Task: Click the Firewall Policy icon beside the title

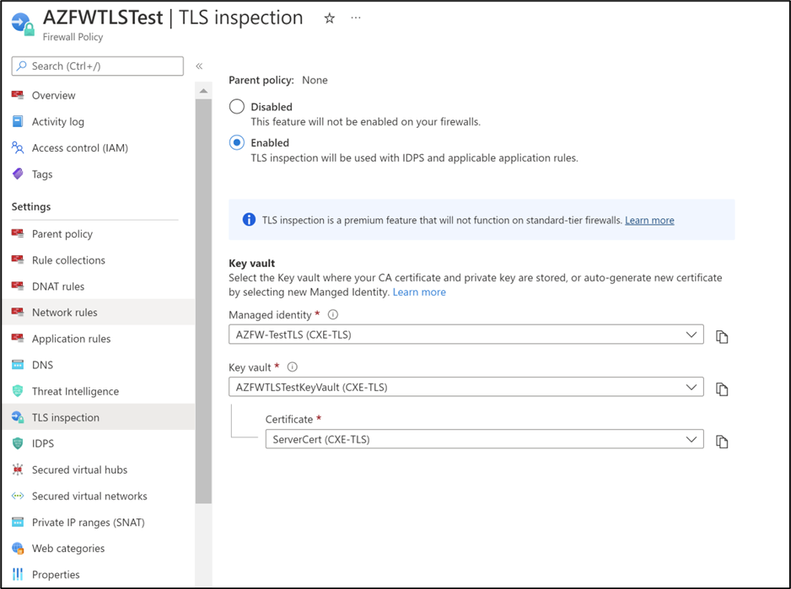Action: click(23, 25)
